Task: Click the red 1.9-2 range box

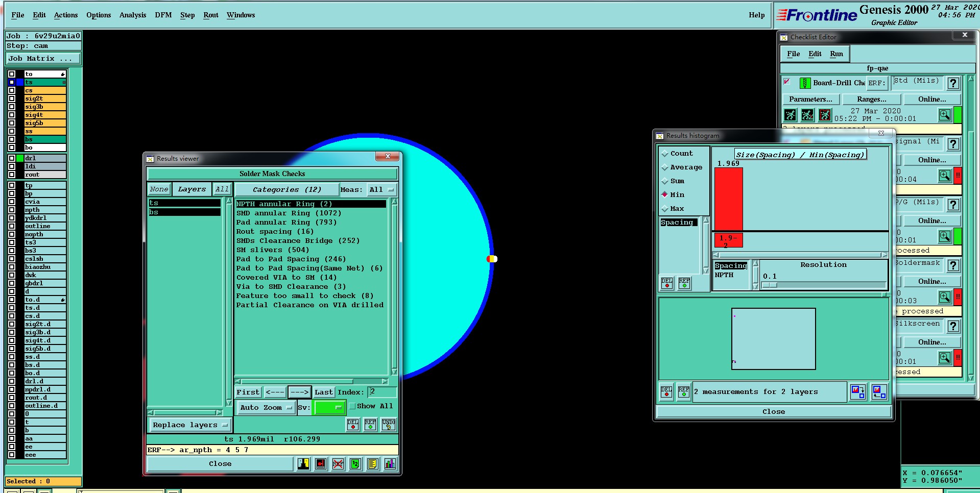Action: click(728, 240)
